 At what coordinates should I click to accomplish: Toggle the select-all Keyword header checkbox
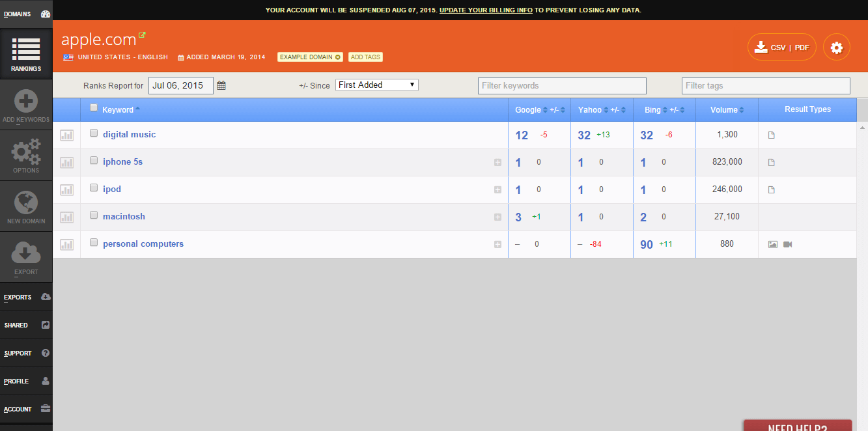pos(94,108)
